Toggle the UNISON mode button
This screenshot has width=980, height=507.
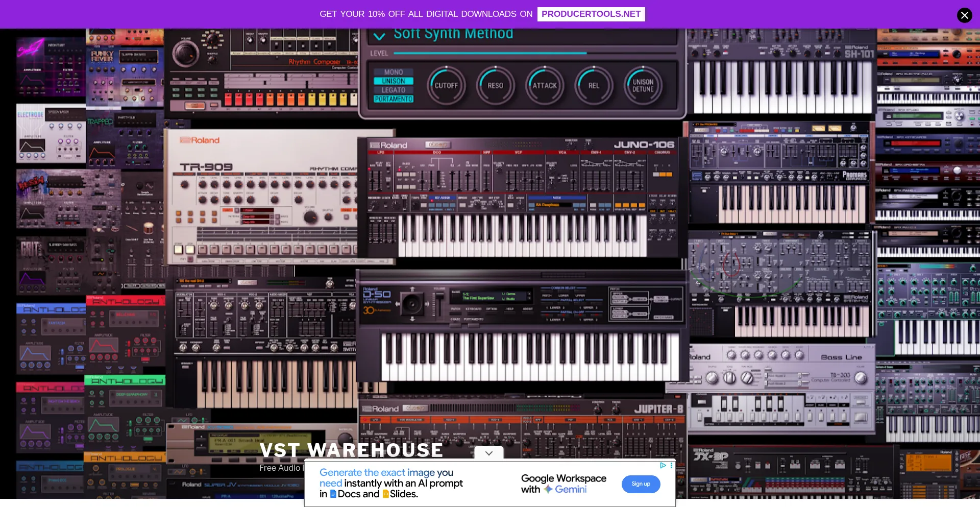pyautogui.click(x=393, y=81)
